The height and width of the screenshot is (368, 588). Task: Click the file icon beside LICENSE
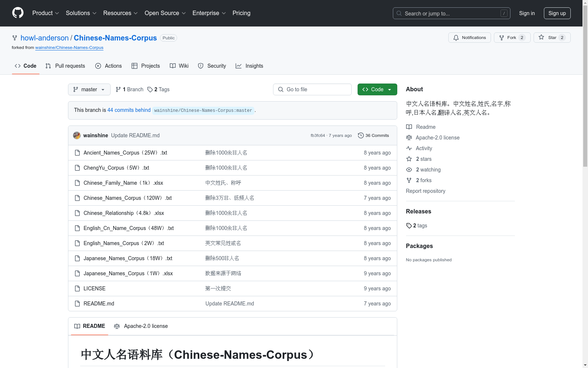[x=77, y=289]
